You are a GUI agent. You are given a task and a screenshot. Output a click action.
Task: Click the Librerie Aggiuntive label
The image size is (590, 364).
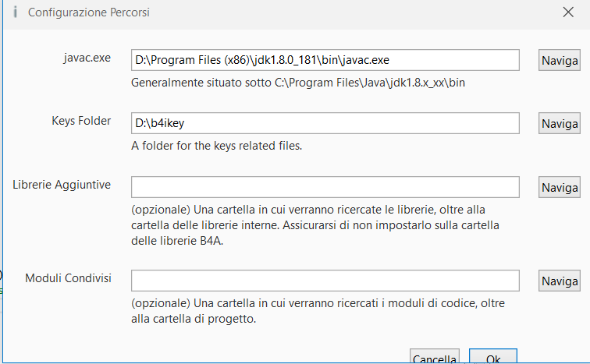tap(62, 185)
